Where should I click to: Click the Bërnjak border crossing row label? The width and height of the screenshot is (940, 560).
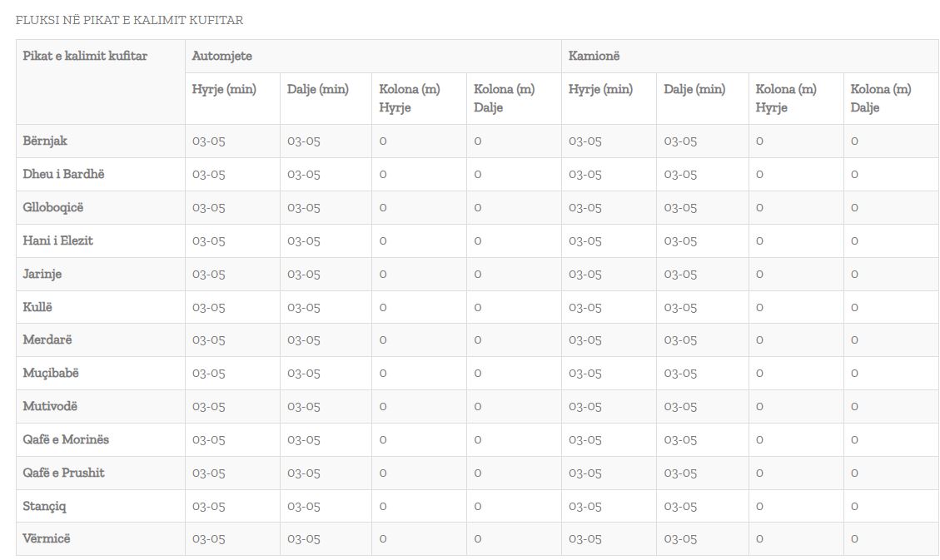point(45,141)
